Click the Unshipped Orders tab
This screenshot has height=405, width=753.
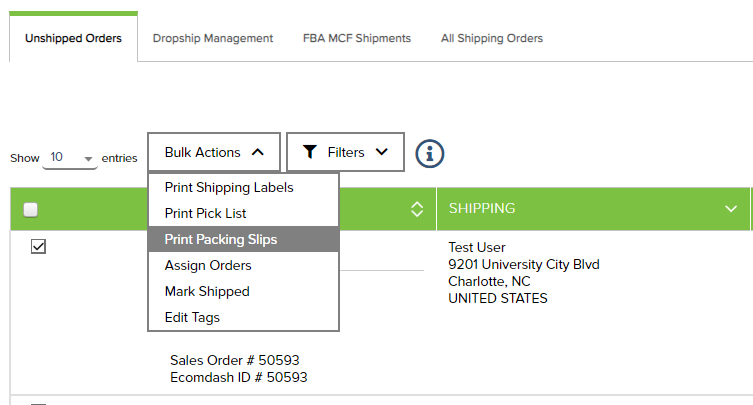[x=73, y=38]
